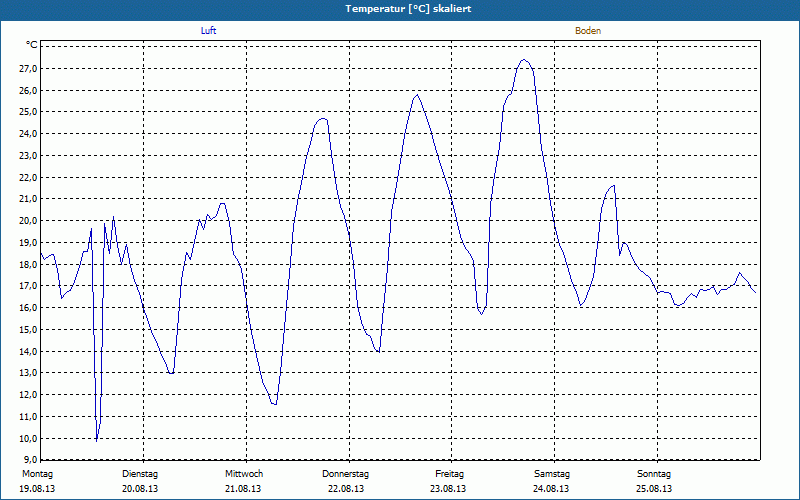Click the Wednesday trough below 12 °C
Screen dimensions: 800x500
274,404
